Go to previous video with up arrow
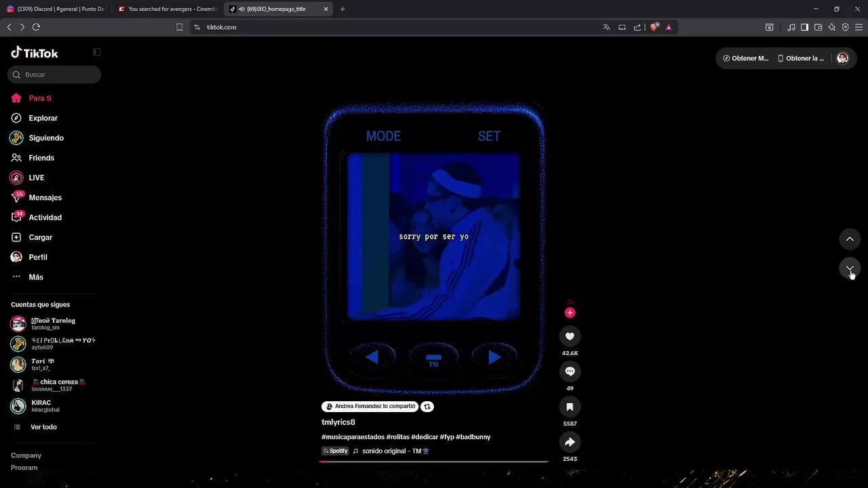This screenshot has height=488, width=868. pyautogui.click(x=850, y=239)
